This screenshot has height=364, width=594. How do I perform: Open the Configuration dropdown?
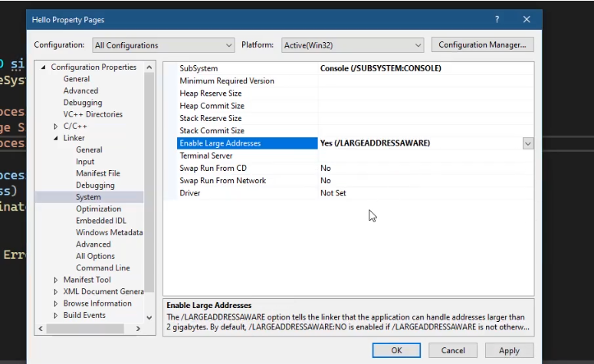(163, 45)
